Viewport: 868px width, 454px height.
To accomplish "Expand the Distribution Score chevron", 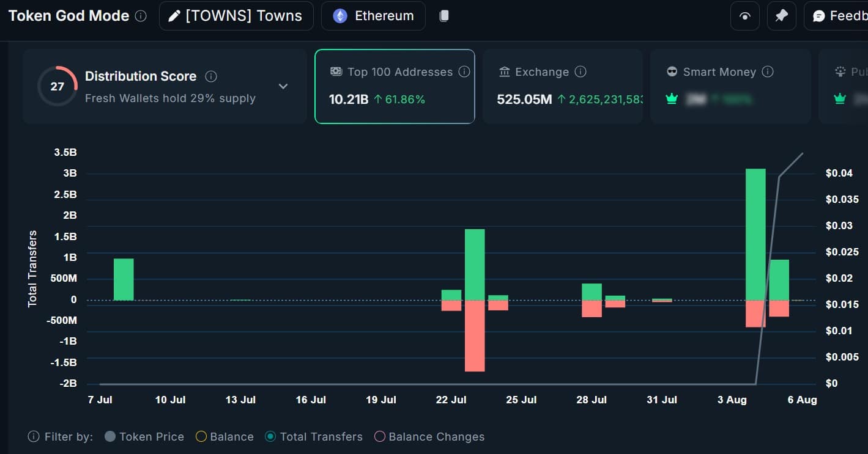I will 283,86.
